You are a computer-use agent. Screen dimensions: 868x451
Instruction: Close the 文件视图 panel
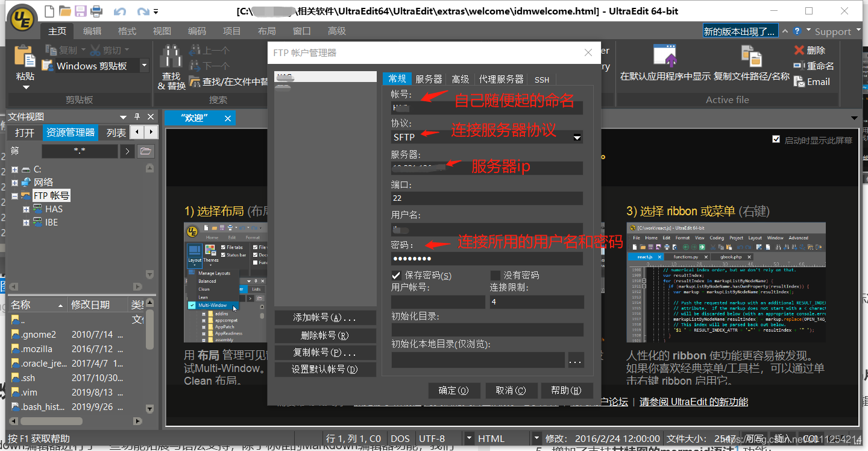(151, 116)
